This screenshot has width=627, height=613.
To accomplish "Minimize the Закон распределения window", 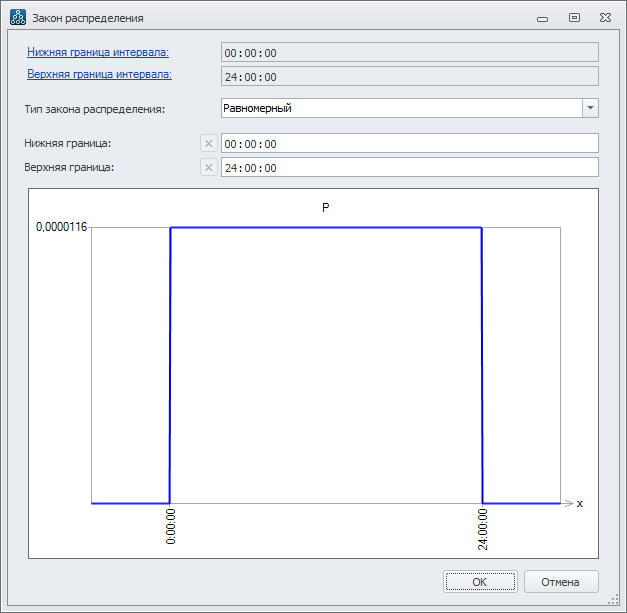I will (x=542, y=17).
